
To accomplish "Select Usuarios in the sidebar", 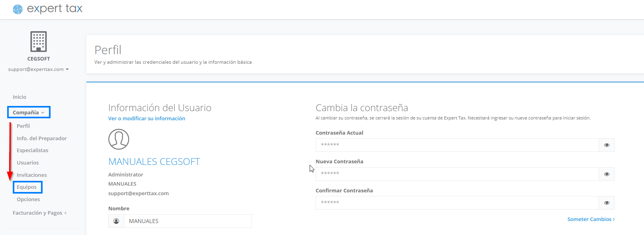I will click(x=28, y=163).
